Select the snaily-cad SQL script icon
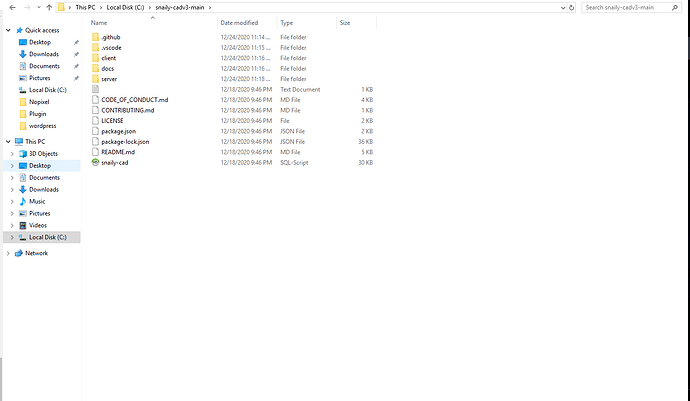Viewport: 690px width, 401px height. tap(95, 162)
